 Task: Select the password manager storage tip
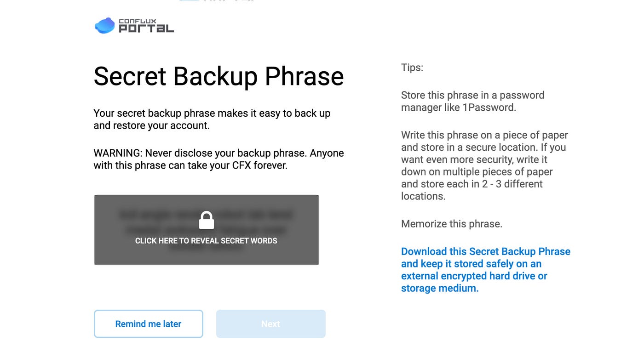472,101
